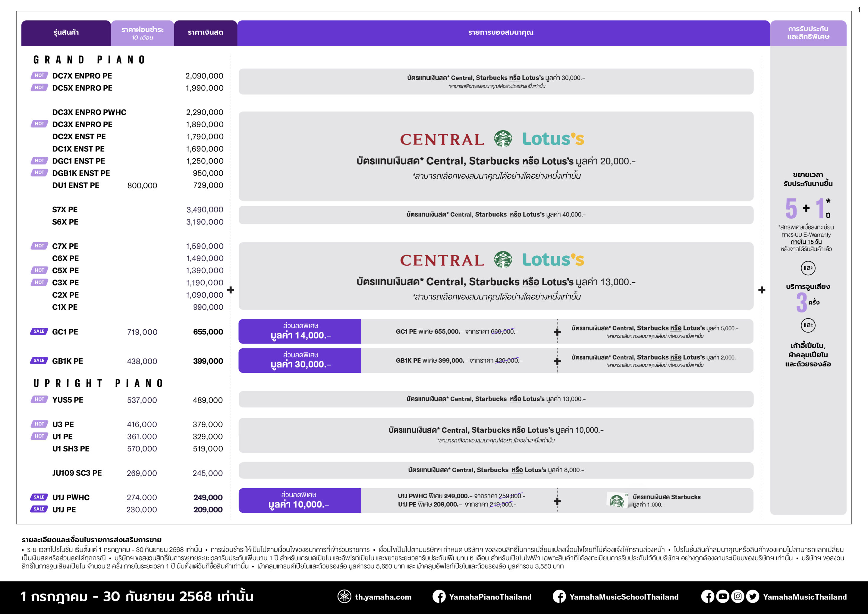The width and height of the screenshot is (868, 614).
Task: Open the YamahaMusicThailand link
Action: coord(804,597)
